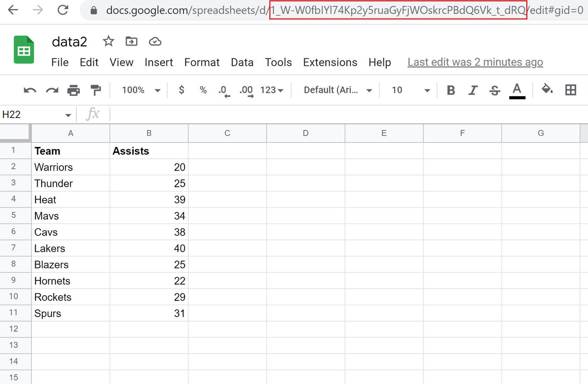Apply strikethrough formatting
This screenshot has width=588, height=384.
[495, 90]
